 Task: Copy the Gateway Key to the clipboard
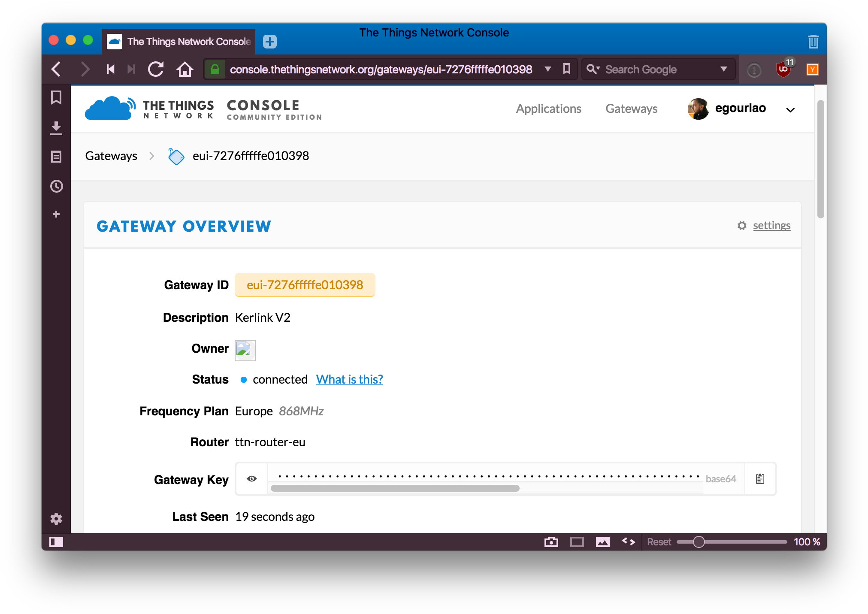(x=760, y=479)
